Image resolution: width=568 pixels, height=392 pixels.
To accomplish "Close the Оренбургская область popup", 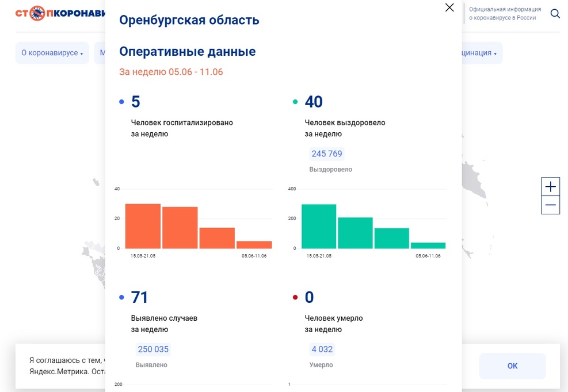I will click(x=449, y=7).
